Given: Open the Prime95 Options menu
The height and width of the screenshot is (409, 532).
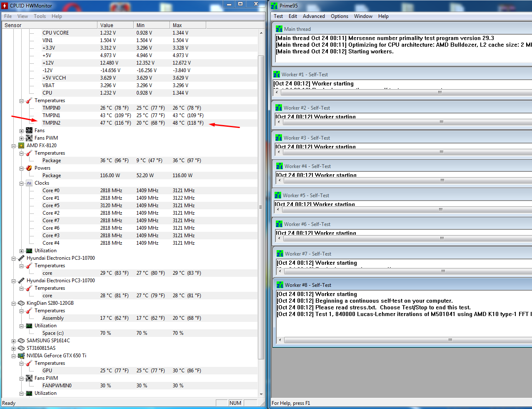Looking at the screenshot, I should coord(340,16).
